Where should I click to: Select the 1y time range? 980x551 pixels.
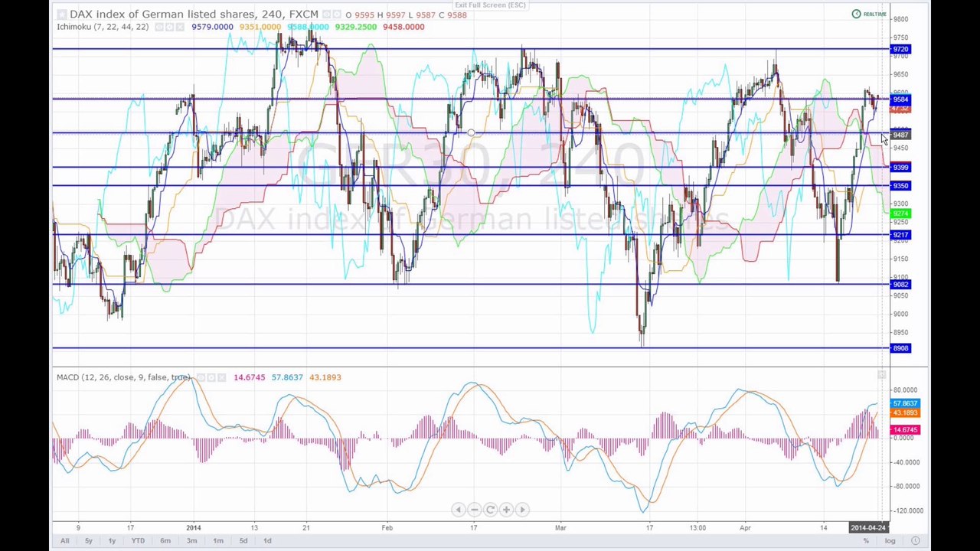(112, 541)
